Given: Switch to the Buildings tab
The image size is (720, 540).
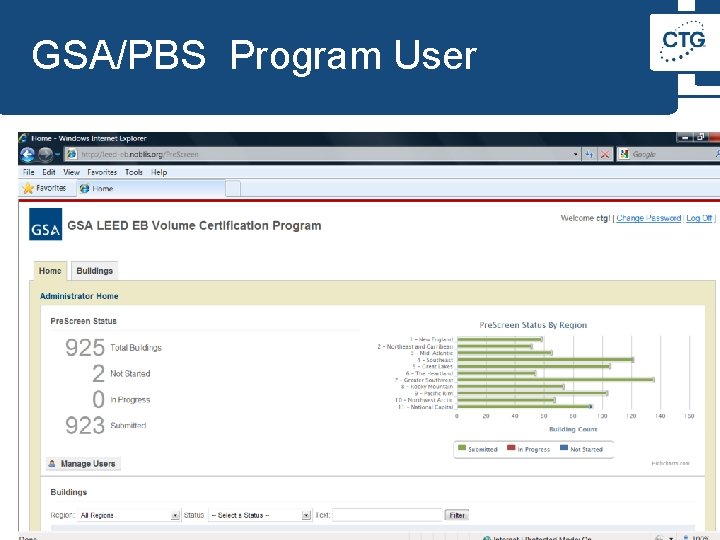Looking at the screenshot, I should (x=95, y=271).
